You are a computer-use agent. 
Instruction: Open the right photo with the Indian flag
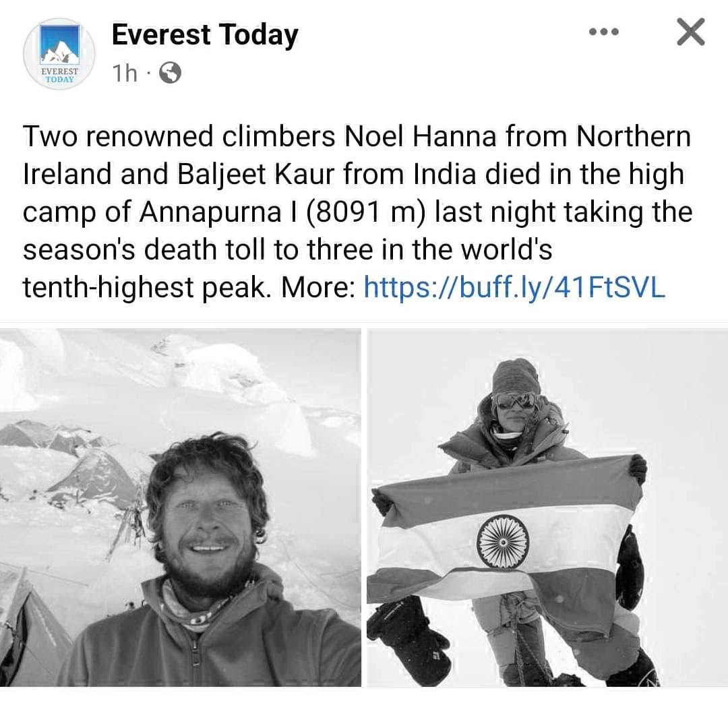point(547,507)
